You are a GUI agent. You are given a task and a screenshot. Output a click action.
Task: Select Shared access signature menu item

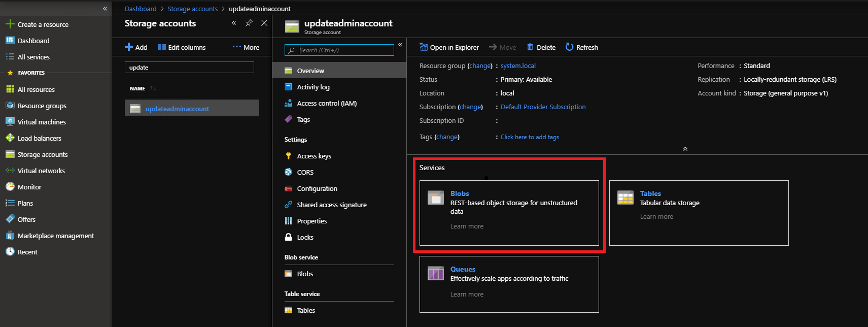click(331, 205)
